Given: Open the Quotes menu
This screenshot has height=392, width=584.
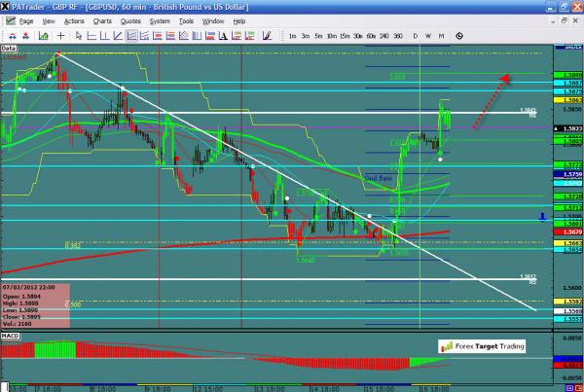Looking at the screenshot, I should tap(128, 19).
